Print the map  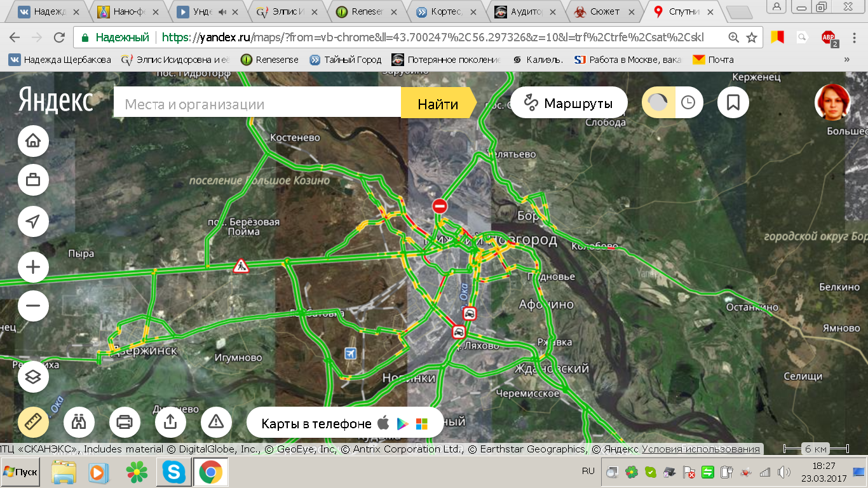click(125, 421)
